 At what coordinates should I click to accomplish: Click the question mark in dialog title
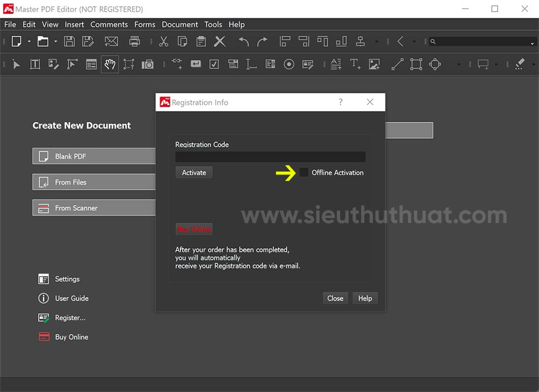pyautogui.click(x=340, y=102)
